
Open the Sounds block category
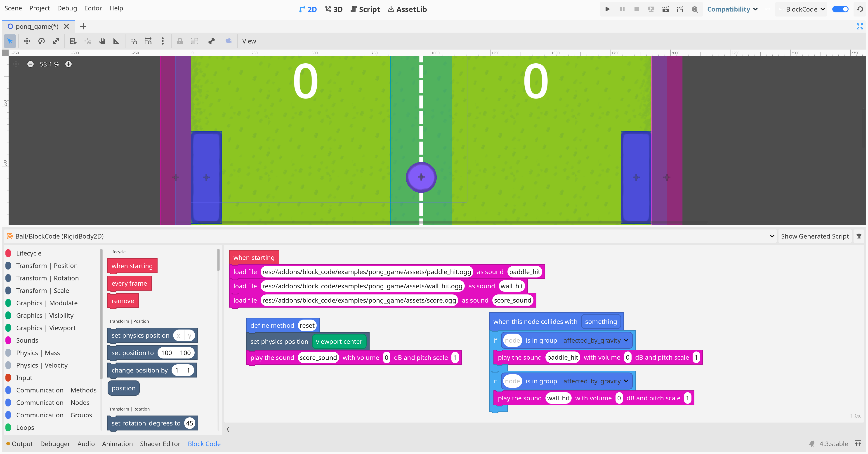27,340
